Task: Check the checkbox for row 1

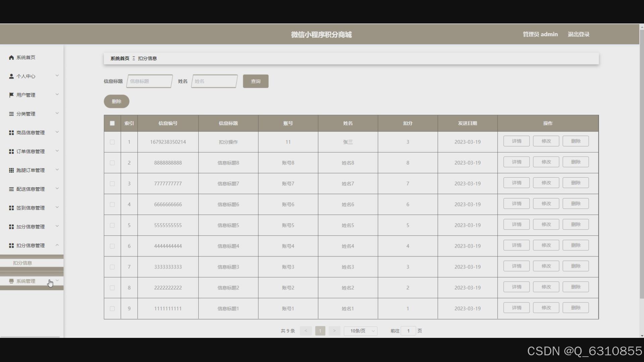Action: tap(112, 142)
